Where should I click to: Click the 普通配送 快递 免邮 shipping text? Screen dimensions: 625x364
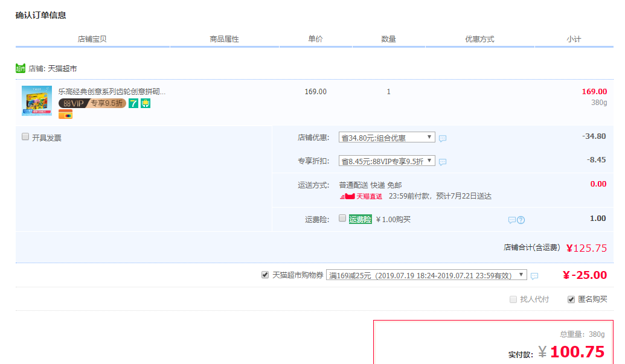point(370,185)
